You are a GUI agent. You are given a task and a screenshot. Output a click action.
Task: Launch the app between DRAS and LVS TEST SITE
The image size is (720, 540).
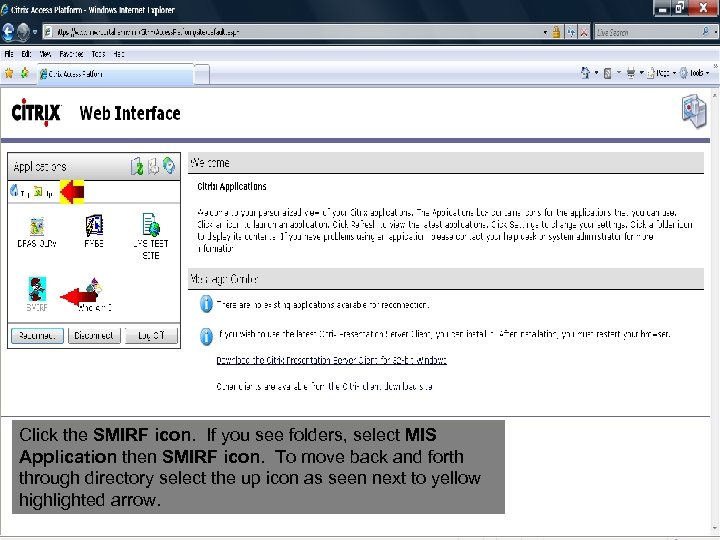tap(94, 231)
